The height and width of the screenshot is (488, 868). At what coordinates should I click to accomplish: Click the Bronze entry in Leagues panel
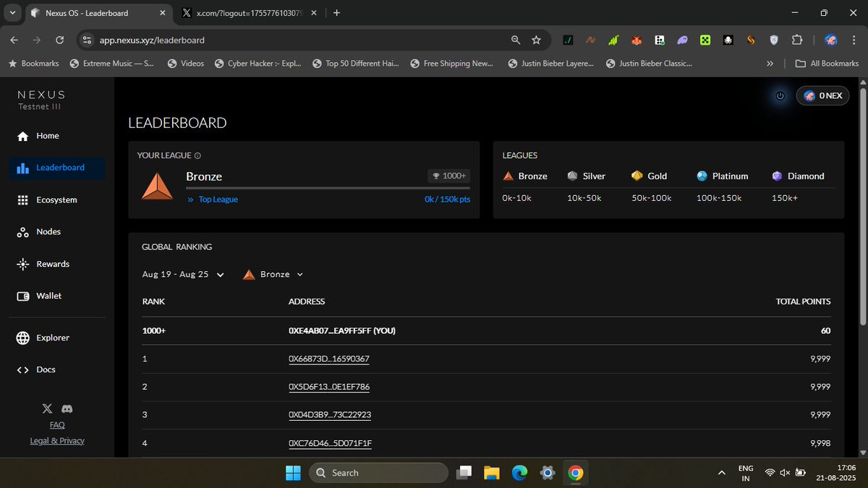click(525, 176)
